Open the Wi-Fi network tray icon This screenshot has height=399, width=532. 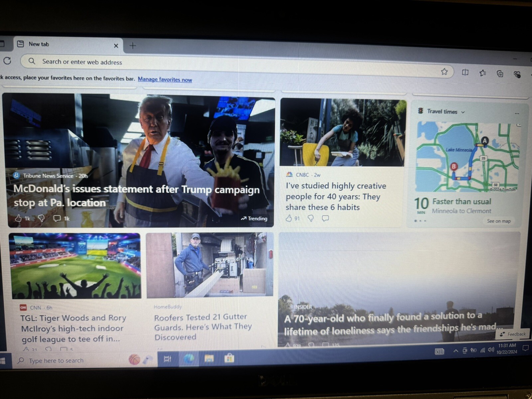[482, 350]
